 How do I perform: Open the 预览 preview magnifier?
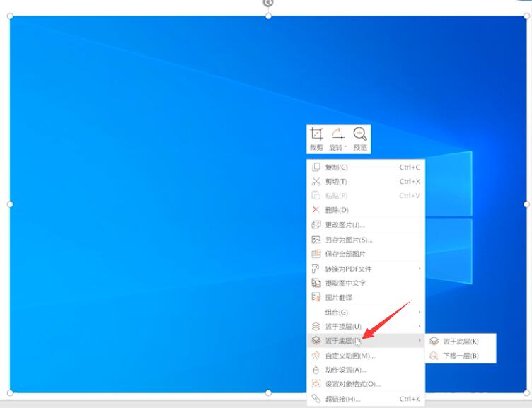360,139
